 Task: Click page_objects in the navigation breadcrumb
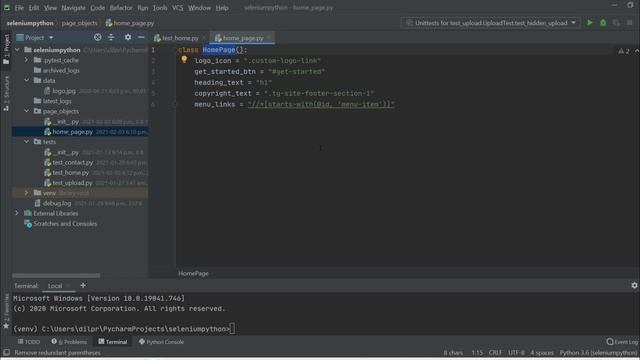click(x=80, y=23)
